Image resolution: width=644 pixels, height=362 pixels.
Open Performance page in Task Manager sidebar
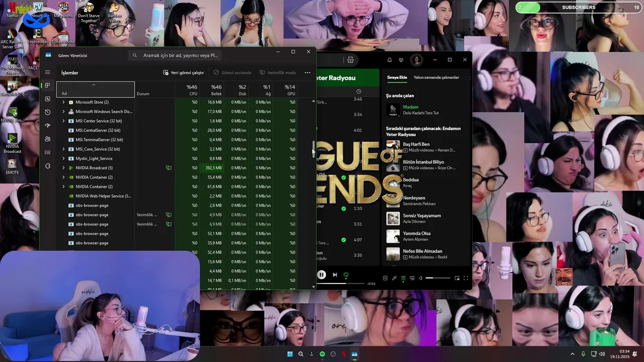click(x=47, y=99)
